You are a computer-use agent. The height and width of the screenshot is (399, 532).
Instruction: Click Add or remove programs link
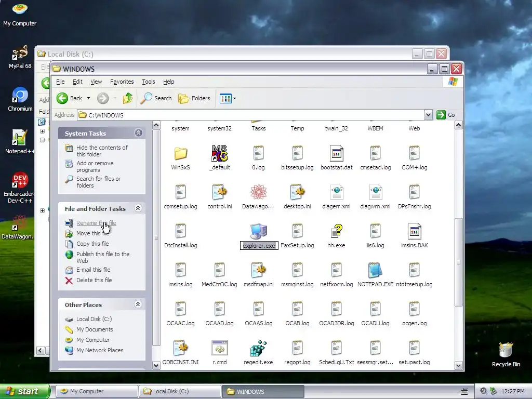[95, 166]
